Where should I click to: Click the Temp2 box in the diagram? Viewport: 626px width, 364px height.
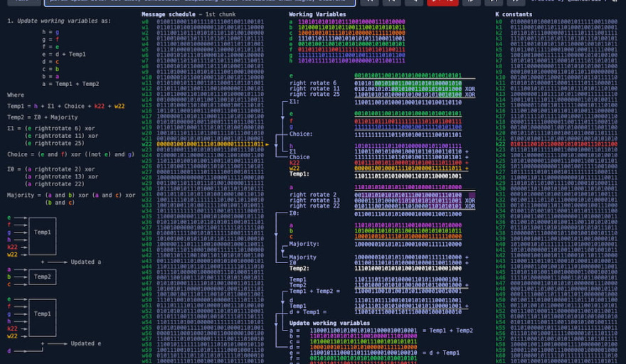tap(43, 277)
